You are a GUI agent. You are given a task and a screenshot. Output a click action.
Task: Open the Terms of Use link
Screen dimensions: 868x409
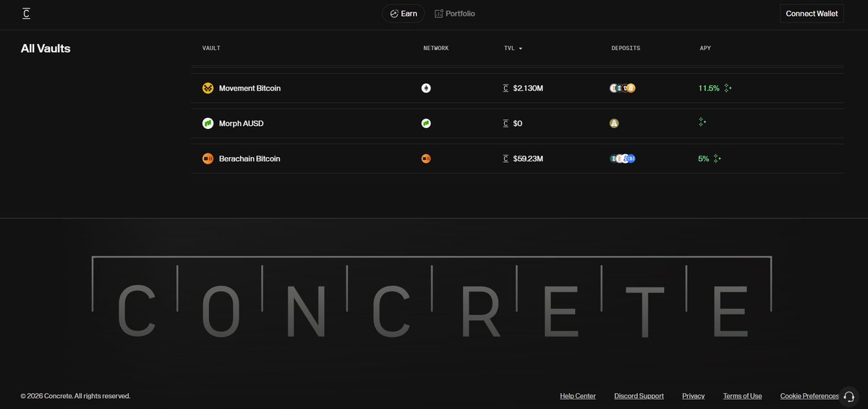pos(742,396)
